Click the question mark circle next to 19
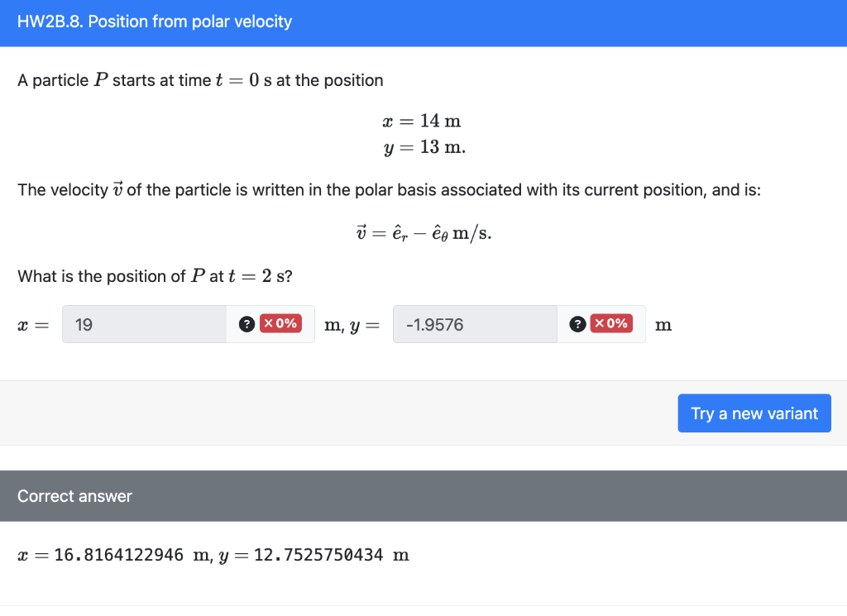This screenshot has width=847, height=616. (x=246, y=323)
